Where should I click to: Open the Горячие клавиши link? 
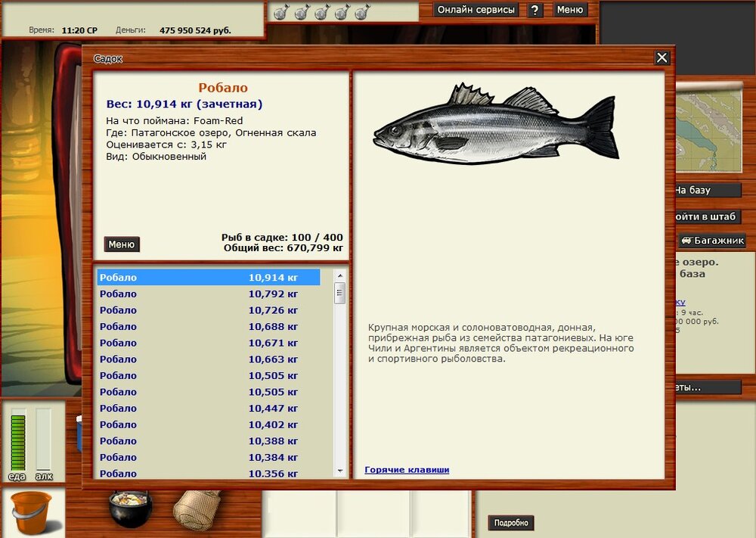pos(407,469)
